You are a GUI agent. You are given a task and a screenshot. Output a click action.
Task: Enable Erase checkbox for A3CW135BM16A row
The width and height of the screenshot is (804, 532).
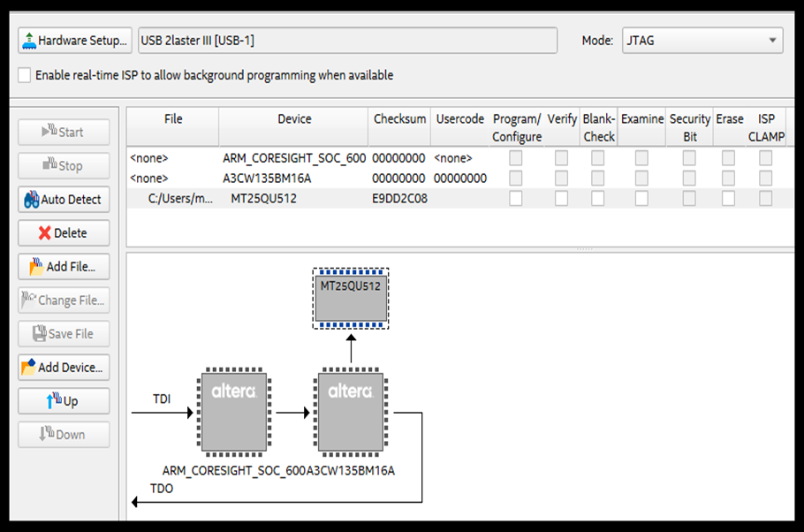728,179
